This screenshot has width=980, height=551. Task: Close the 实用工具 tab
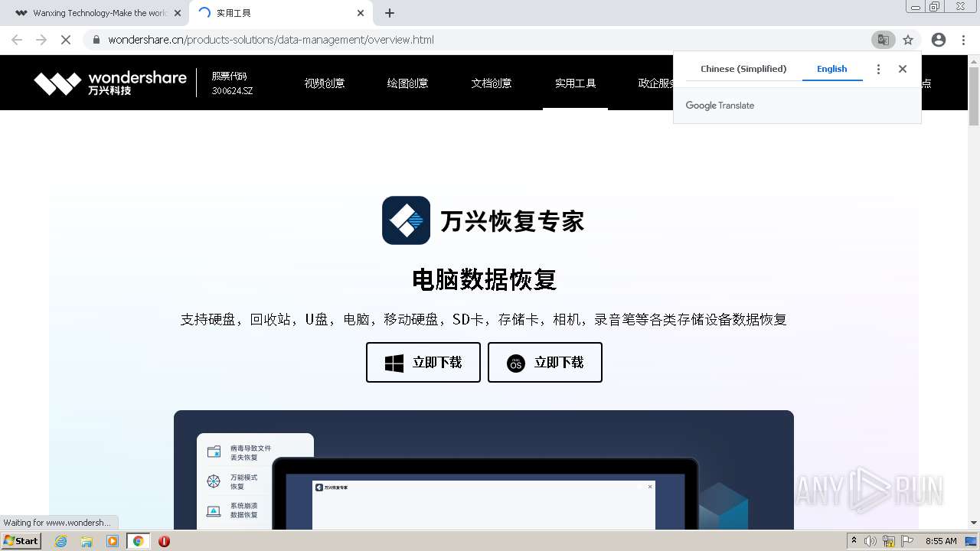(361, 13)
